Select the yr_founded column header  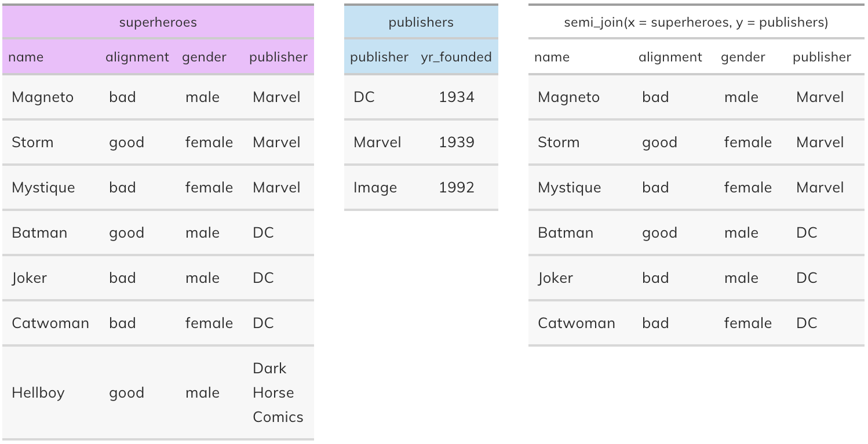pyautogui.click(x=456, y=57)
